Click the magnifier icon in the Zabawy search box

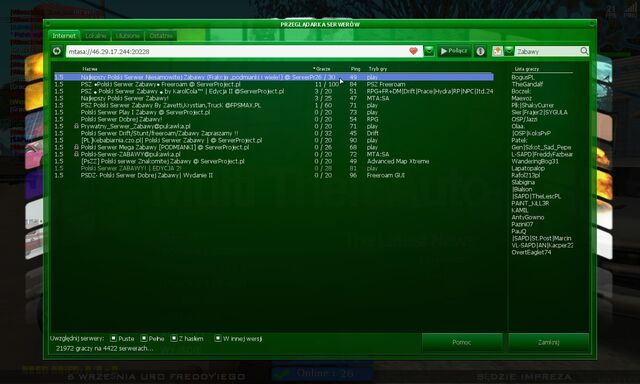pyautogui.click(x=584, y=51)
